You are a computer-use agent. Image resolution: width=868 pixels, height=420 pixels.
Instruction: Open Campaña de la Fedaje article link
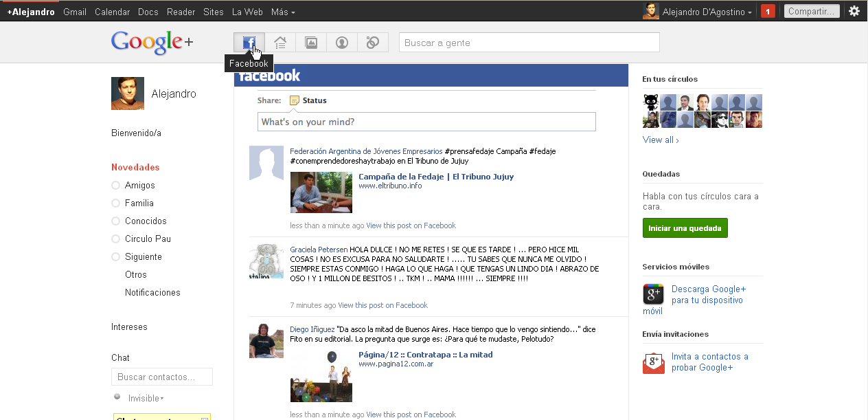436,177
